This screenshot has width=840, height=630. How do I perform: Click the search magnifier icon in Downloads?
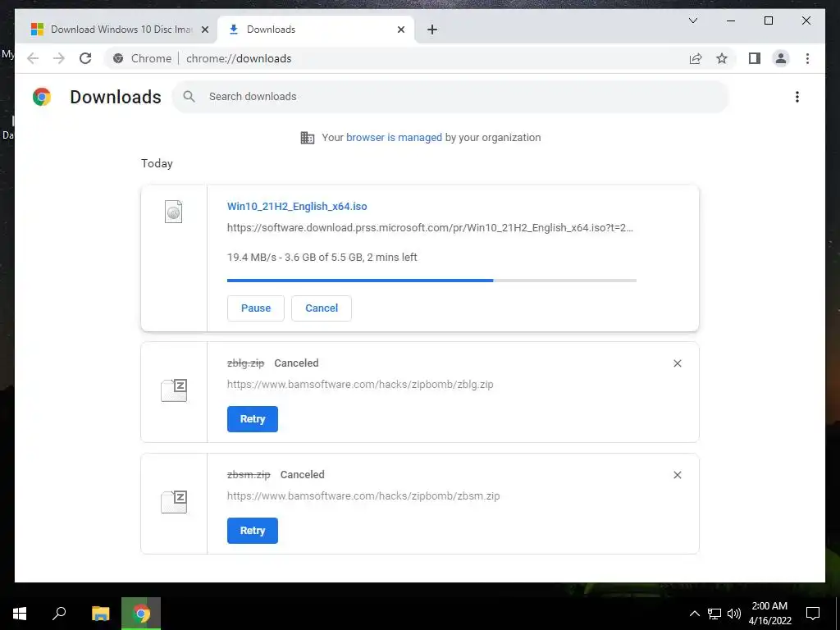pyautogui.click(x=189, y=97)
